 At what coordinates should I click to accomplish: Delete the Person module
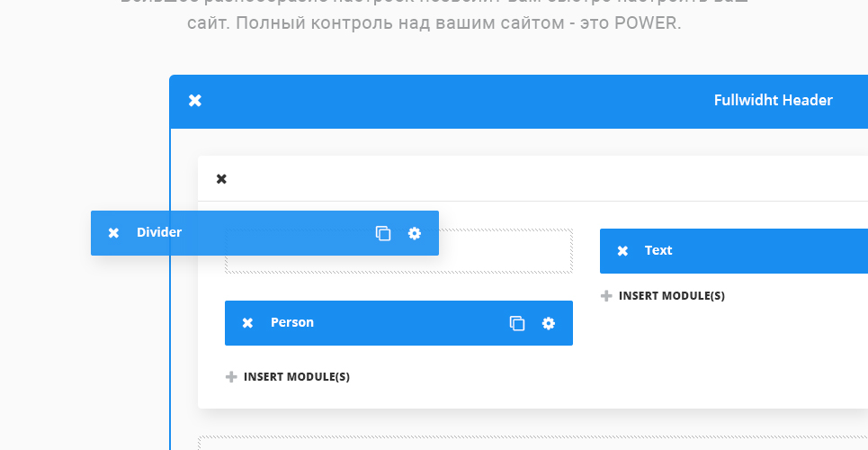click(x=247, y=323)
